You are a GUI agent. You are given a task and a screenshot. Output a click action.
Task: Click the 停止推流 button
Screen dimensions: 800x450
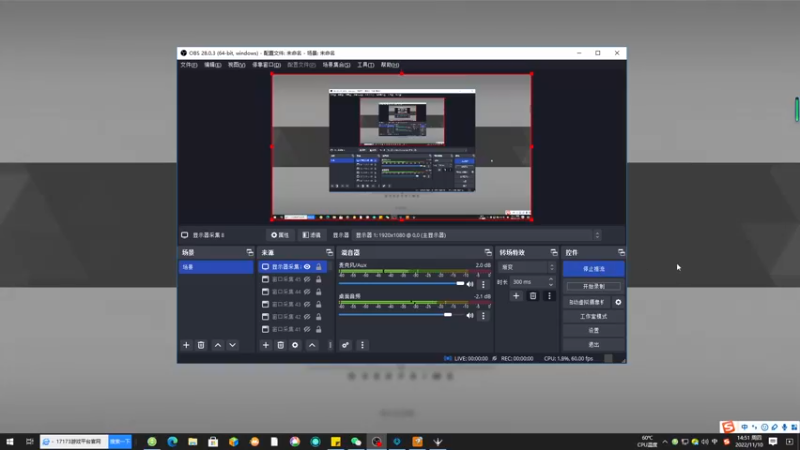click(593, 269)
